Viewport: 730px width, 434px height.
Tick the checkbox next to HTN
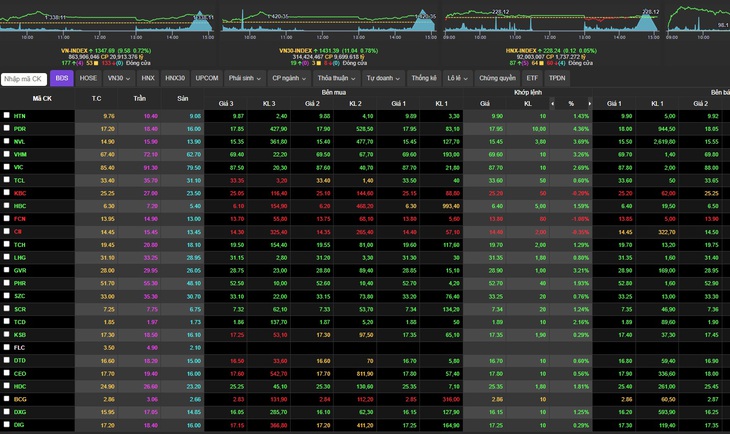tap(7, 115)
